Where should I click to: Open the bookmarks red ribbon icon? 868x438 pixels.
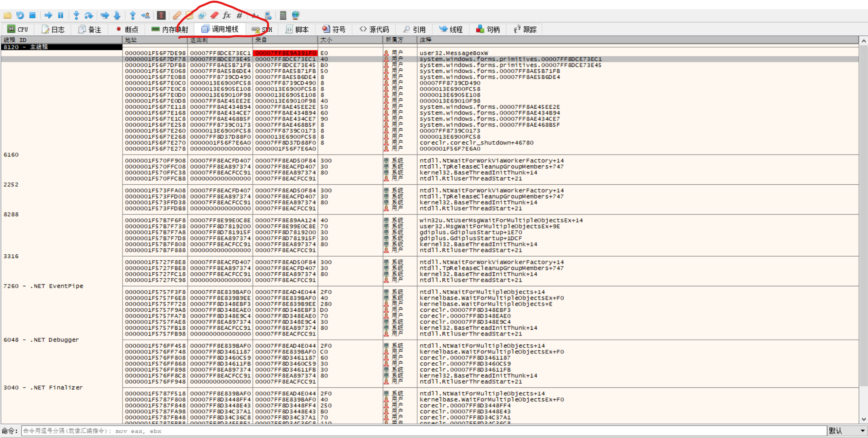(214, 15)
